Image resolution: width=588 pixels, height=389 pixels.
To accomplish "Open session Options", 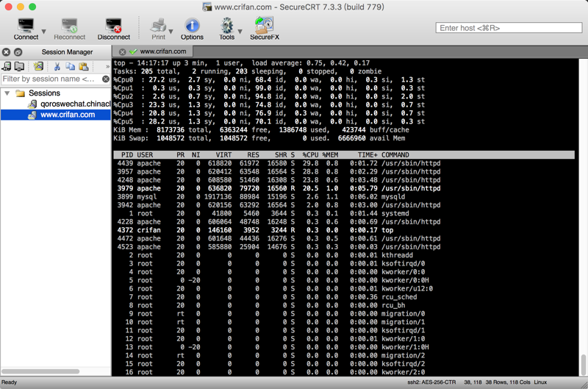I will tap(192, 29).
